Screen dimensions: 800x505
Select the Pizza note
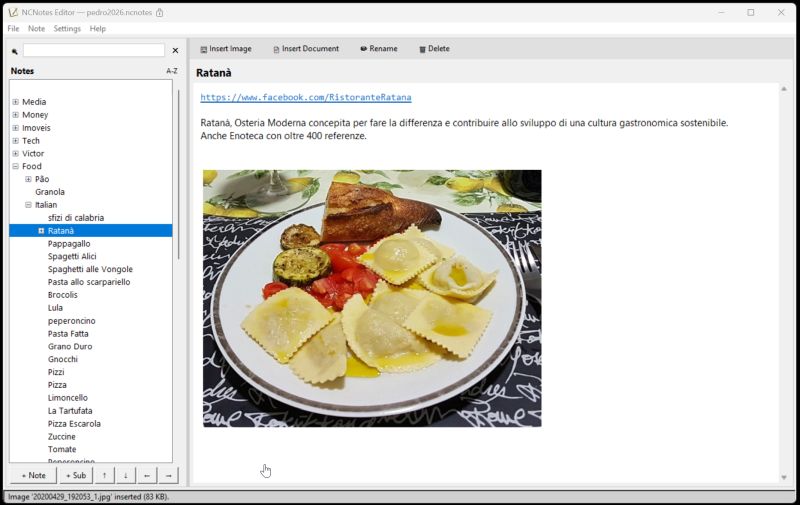click(x=57, y=385)
